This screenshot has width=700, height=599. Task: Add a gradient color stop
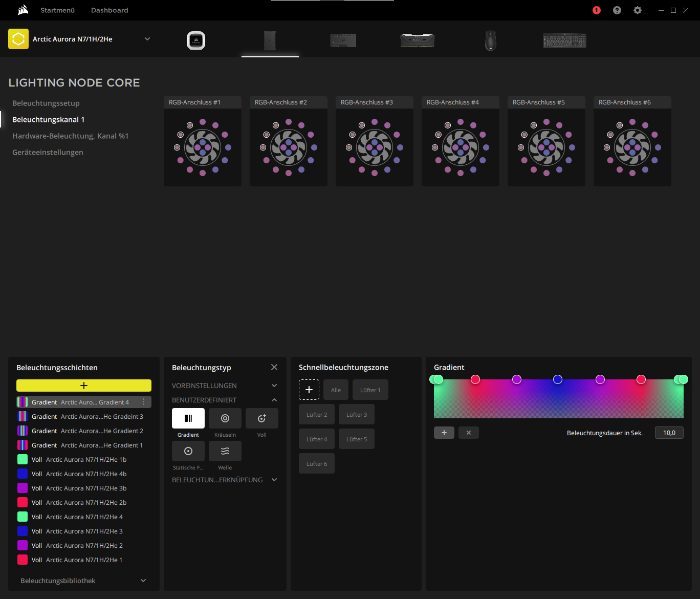tap(444, 433)
